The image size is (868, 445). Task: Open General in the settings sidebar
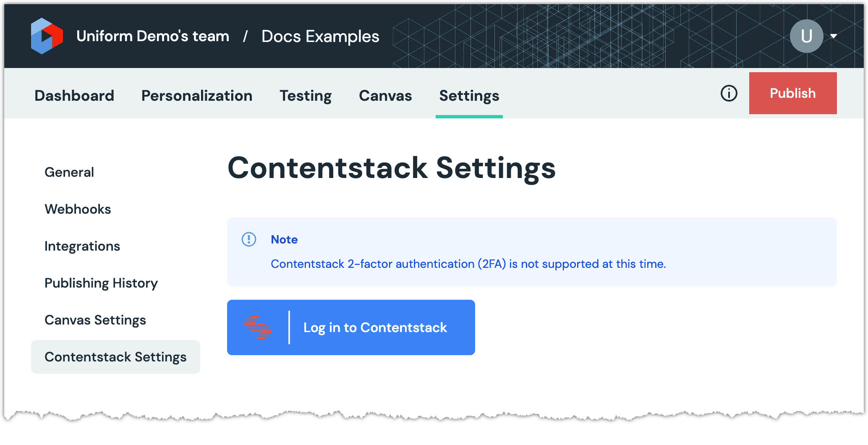click(x=69, y=172)
